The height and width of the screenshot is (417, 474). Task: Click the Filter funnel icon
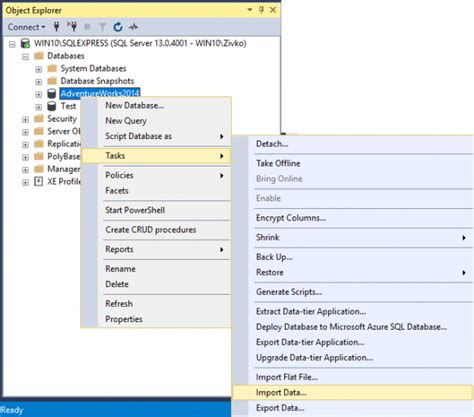click(103, 27)
